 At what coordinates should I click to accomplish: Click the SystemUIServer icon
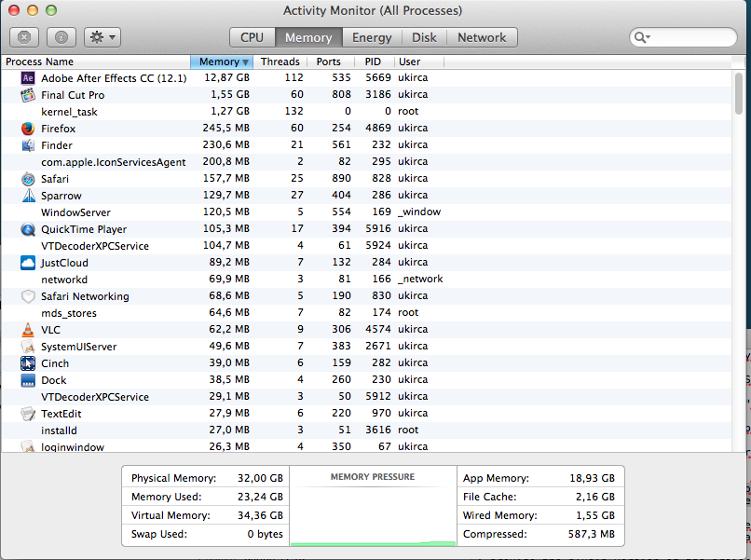28,347
